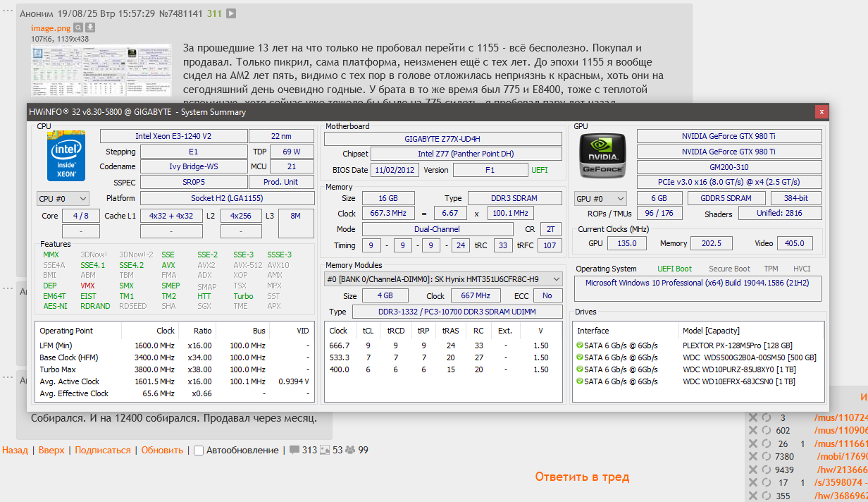Viewport: 868px width, 502px height.
Task: Refresh the /mus/111661 thread row icon
Action: coord(767,443)
